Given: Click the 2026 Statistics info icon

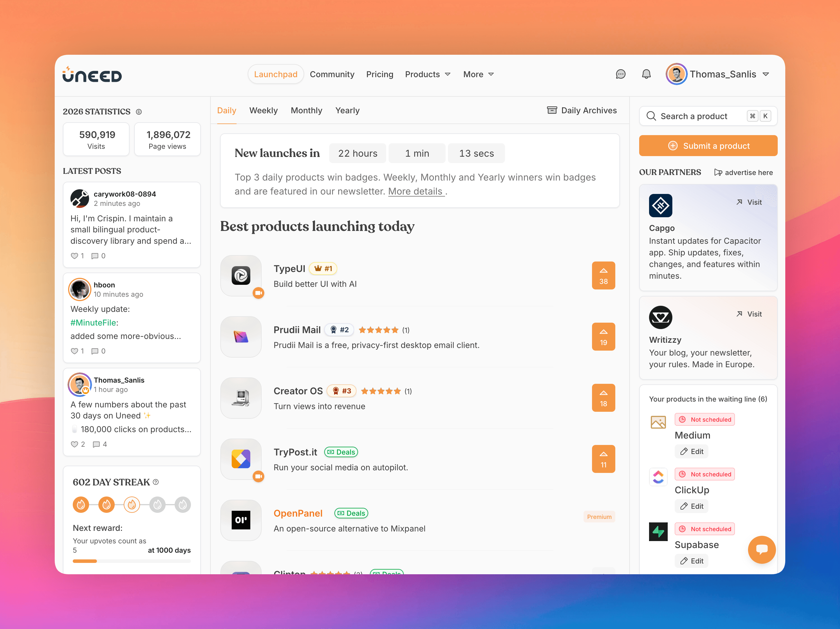Looking at the screenshot, I should tap(139, 112).
